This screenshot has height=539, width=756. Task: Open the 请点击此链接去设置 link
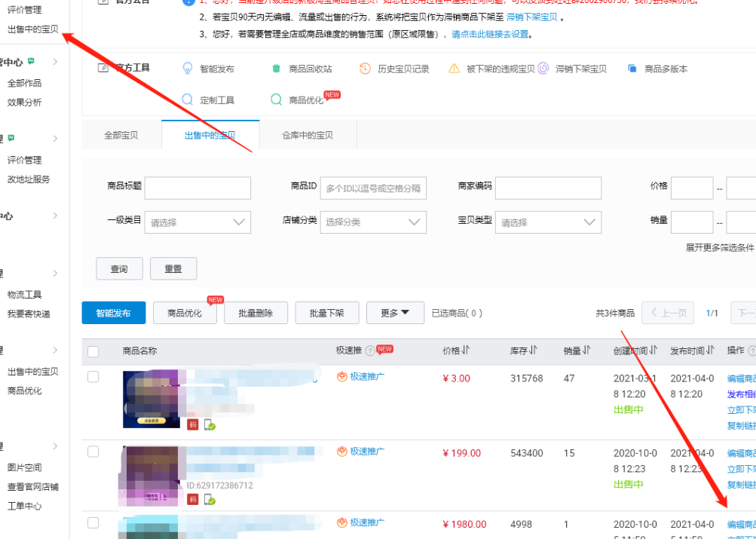490,35
